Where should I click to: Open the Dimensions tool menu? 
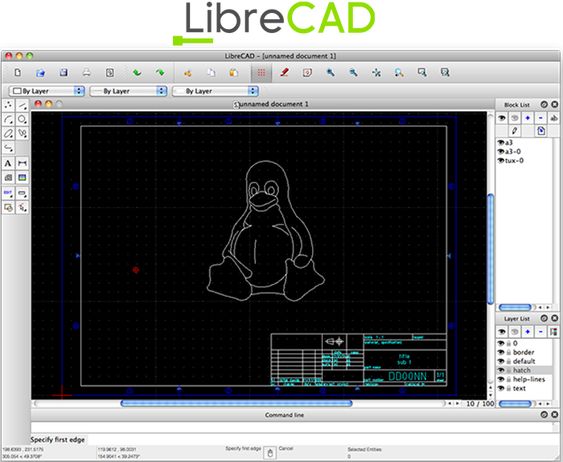pyautogui.click(x=22, y=163)
